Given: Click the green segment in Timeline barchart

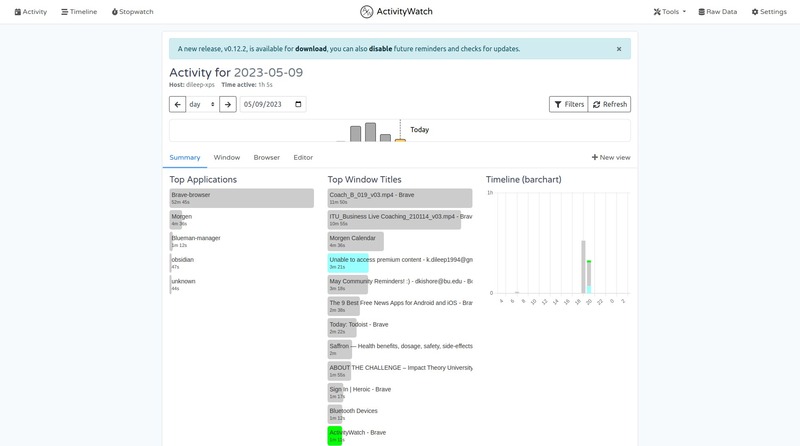Looking at the screenshot, I should (x=589, y=262).
